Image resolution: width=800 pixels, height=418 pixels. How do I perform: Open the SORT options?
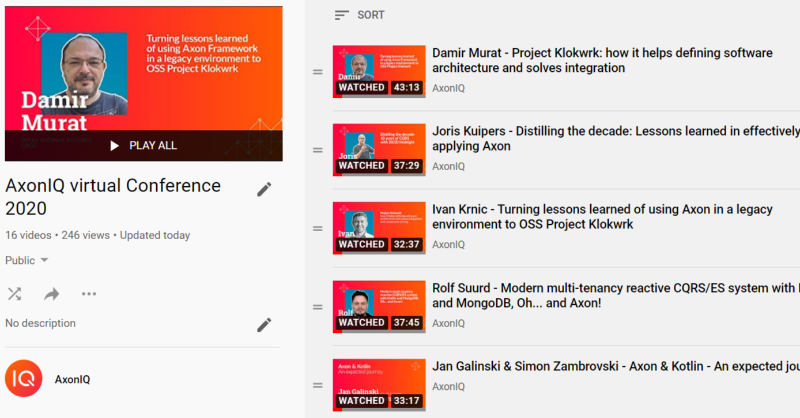(x=360, y=15)
